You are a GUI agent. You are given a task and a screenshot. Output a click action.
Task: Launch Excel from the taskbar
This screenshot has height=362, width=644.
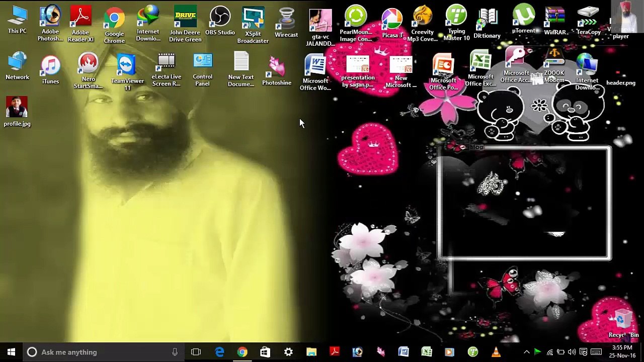(427, 352)
